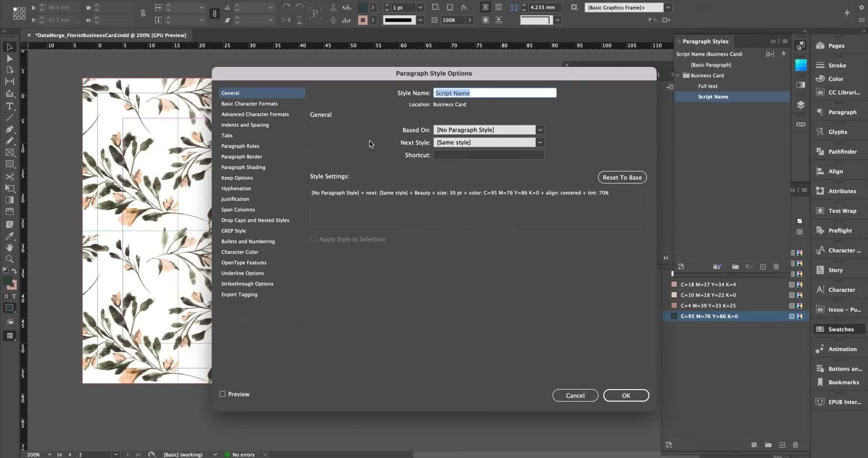Select the Type tool

(x=9, y=106)
